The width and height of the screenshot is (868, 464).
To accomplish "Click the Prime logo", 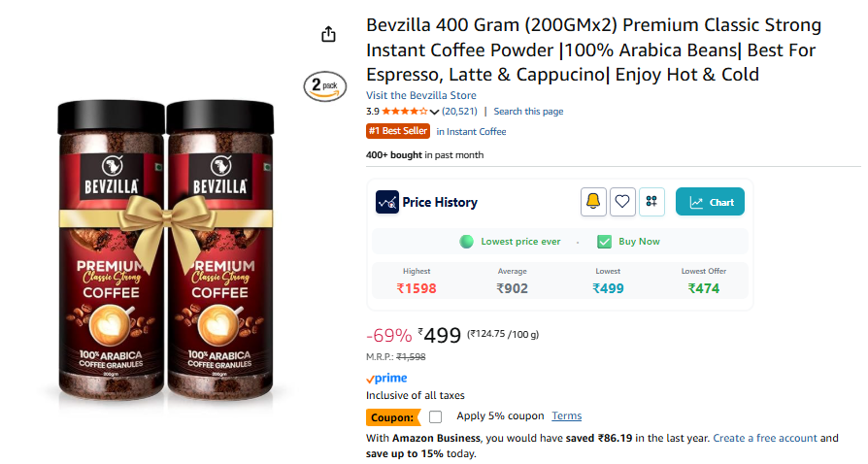I will 386,379.
